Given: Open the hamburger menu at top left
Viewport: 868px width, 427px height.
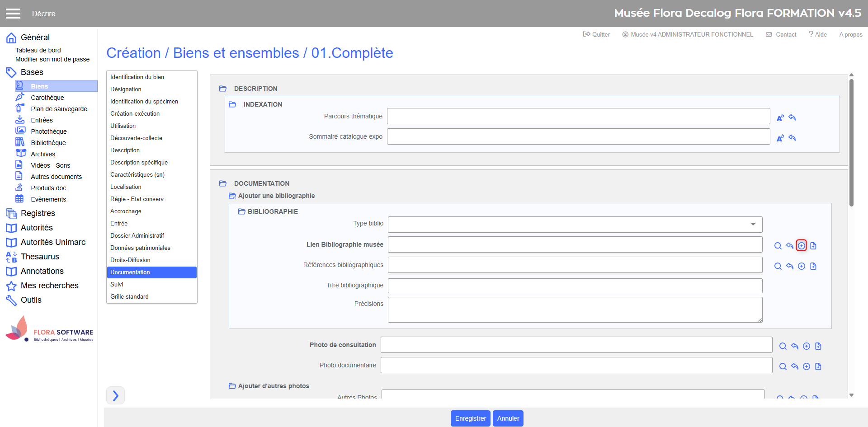Looking at the screenshot, I should (x=13, y=14).
